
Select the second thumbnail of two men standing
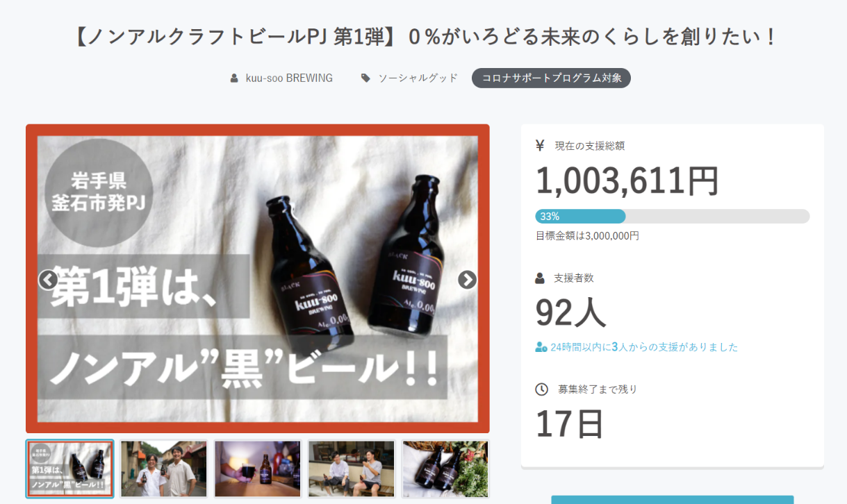(x=164, y=469)
